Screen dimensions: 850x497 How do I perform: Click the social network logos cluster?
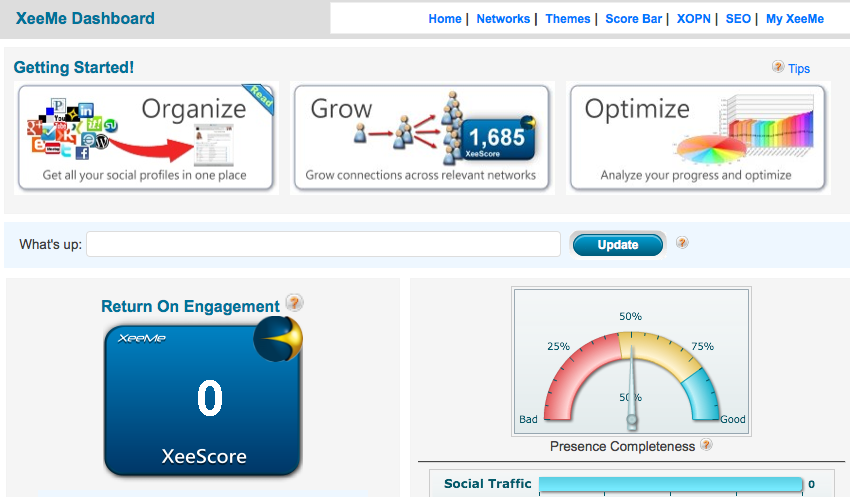coord(72,128)
